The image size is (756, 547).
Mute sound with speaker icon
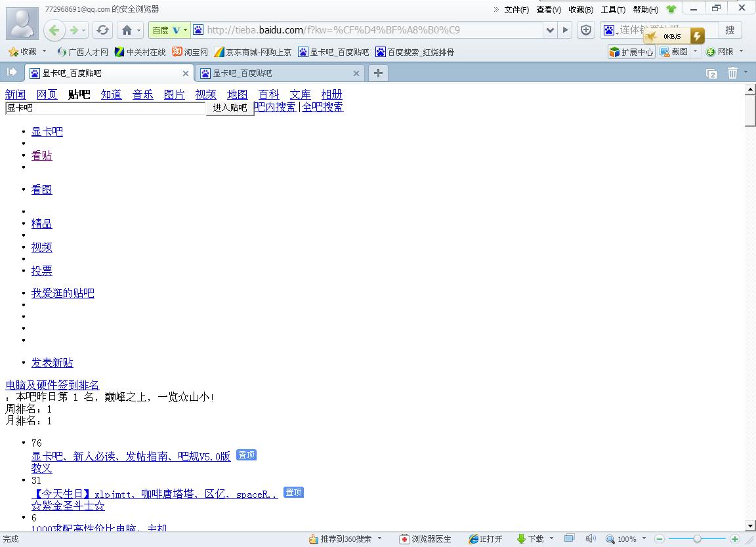tap(591, 538)
